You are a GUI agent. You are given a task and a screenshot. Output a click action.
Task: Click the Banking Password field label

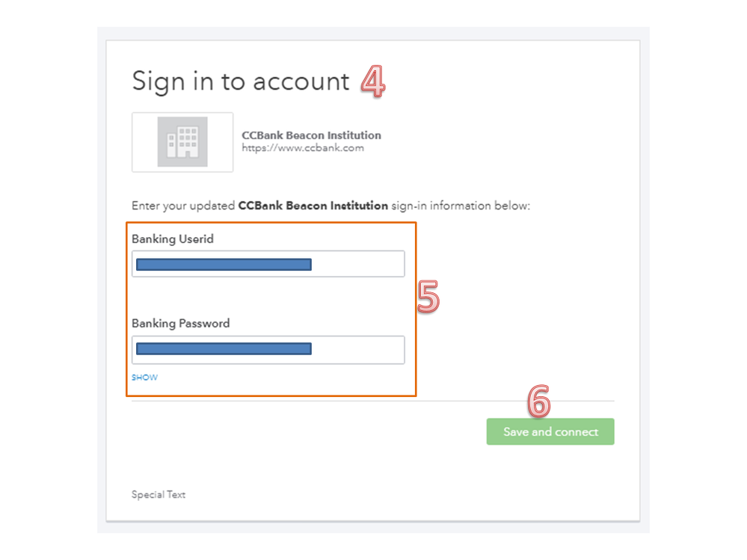(x=180, y=323)
